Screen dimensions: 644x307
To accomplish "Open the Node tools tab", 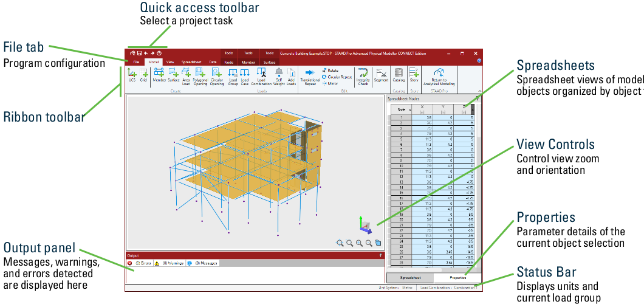I will pos(229,62).
